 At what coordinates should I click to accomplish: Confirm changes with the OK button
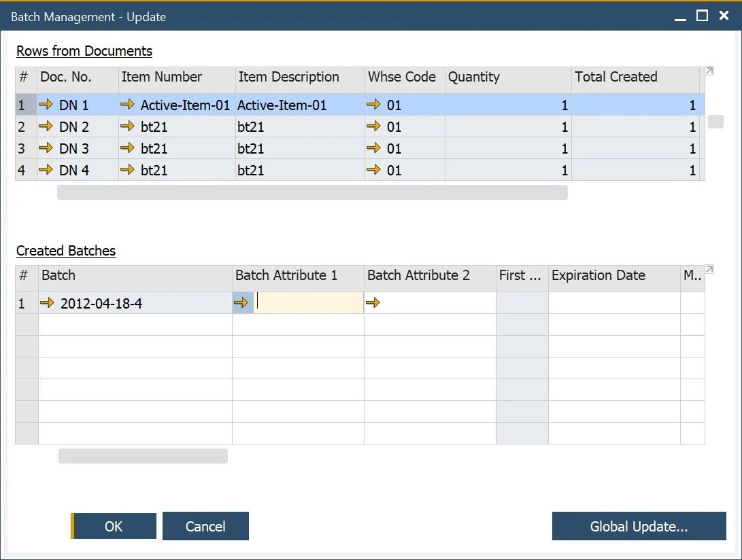(114, 526)
